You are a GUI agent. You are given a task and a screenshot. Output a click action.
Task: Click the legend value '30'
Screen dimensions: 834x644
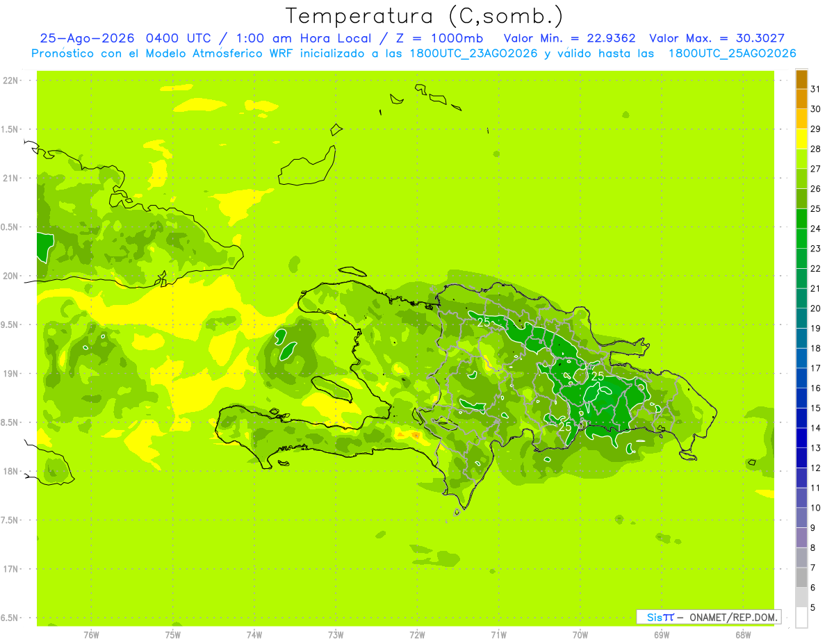[x=816, y=109]
